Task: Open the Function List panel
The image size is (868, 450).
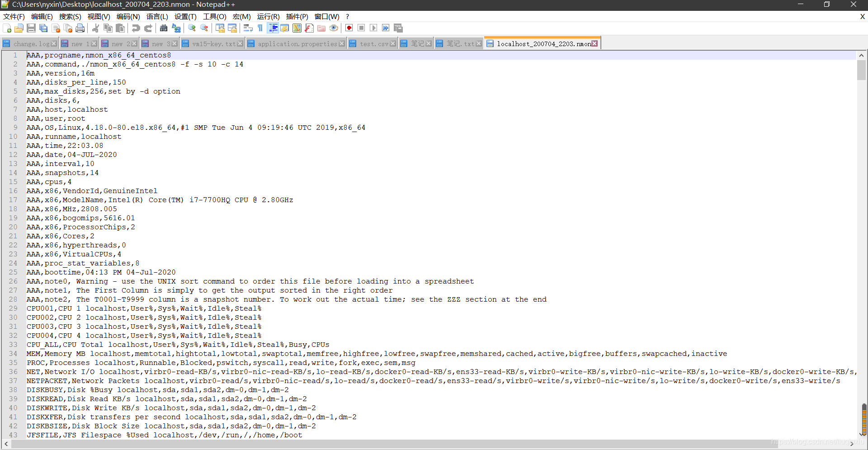Action: [x=309, y=28]
